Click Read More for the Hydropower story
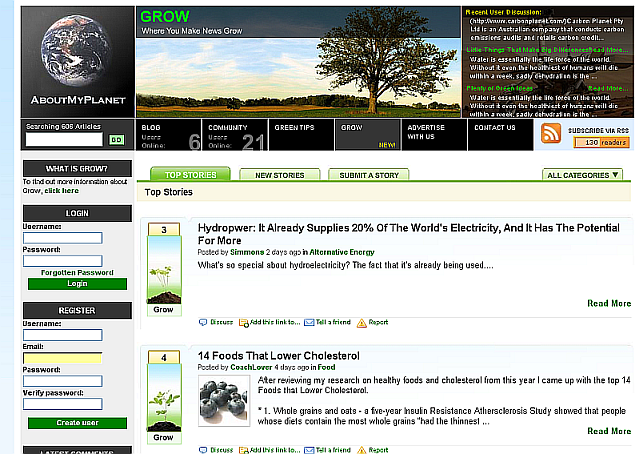The height and width of the screenshot is (454, 640). (x=609, y=303)
